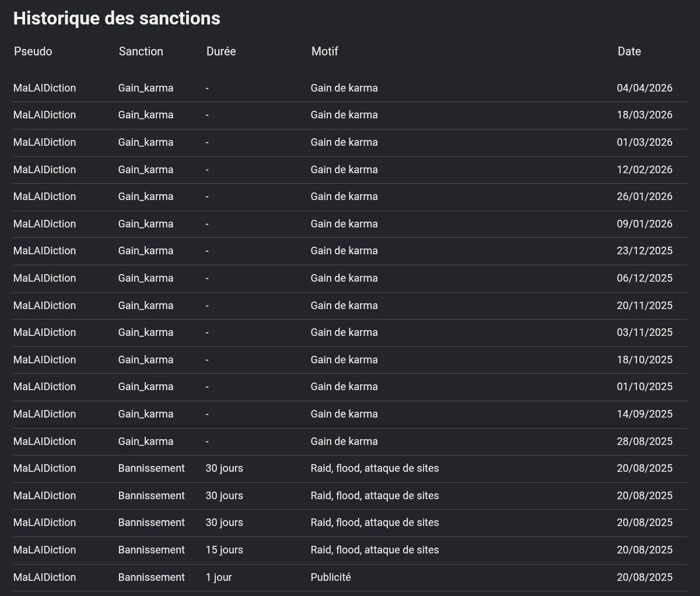Image resolution: width=700 pixels, height=596 pixels.
Task: Open MaLAIDiction pseudo in the 23/12/2025 row
Action: point(44,251)
